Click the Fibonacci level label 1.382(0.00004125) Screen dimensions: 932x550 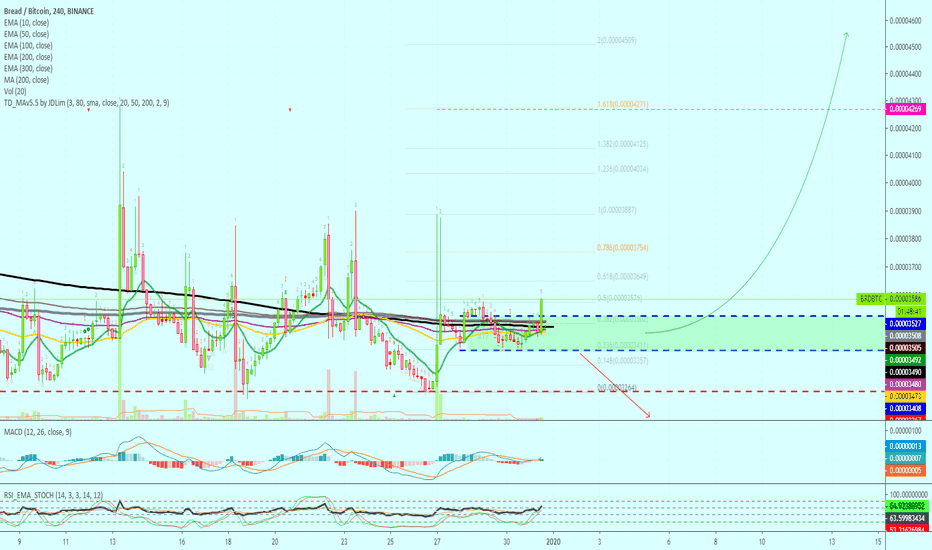[623, 144]
